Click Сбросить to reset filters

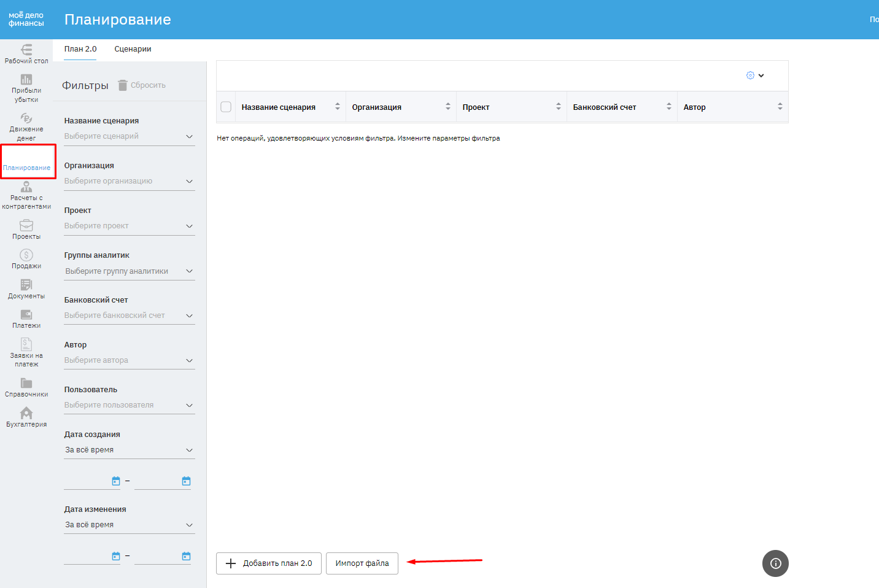click(148, 85)
